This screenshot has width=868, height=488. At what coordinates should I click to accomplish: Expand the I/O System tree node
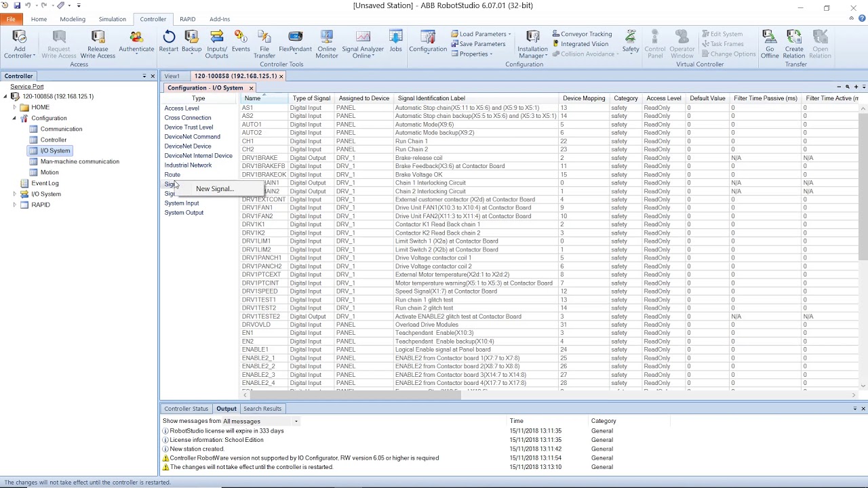pyautogui.click(x=14, y=194)
